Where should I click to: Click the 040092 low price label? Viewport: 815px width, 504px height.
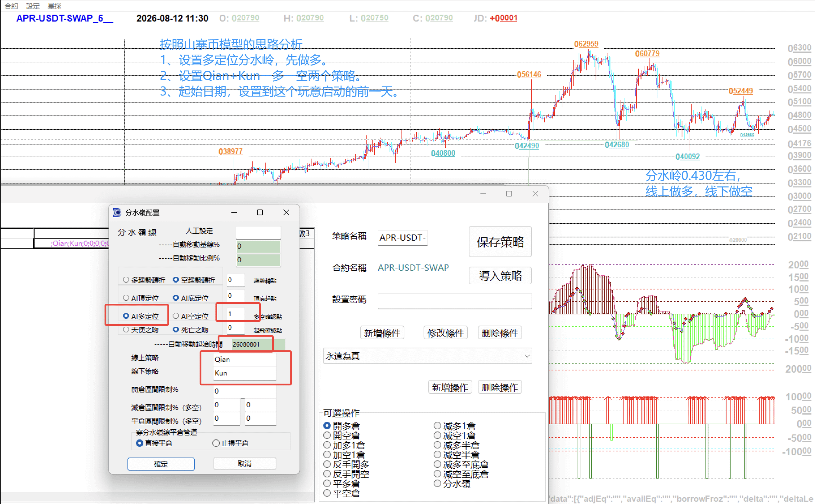click(688, 156)
